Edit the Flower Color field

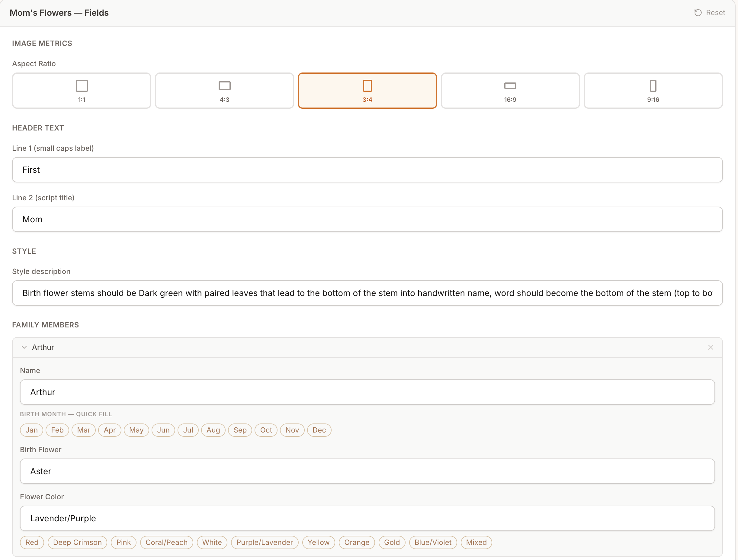[x=367, y=518]
